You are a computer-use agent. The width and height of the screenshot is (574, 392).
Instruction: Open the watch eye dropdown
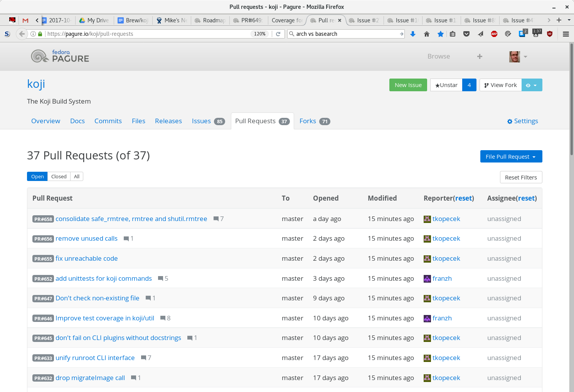coord(532,85)
